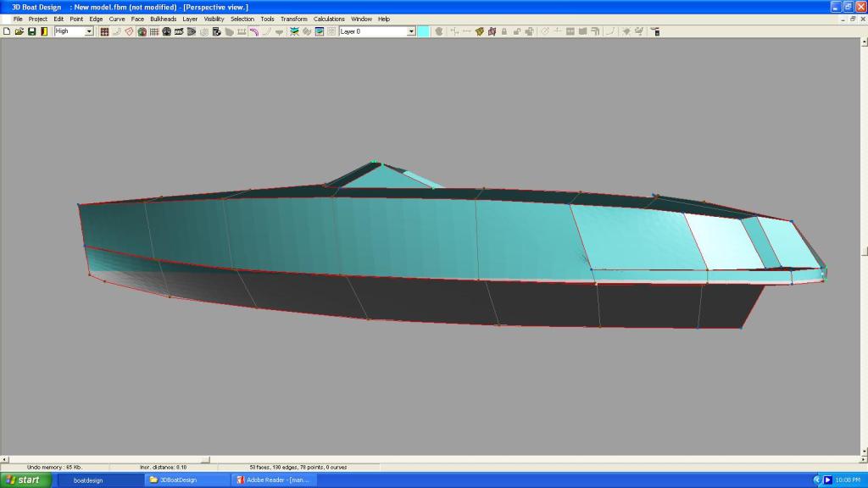Switch to 3DBoatDesign folder taskbar button
This screenshot has width=868, height=488.
click(x=186, y=480)
